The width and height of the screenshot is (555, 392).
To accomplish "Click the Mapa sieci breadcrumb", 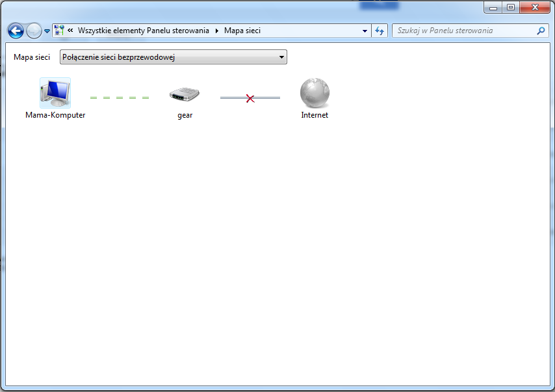I will point(242,31).
